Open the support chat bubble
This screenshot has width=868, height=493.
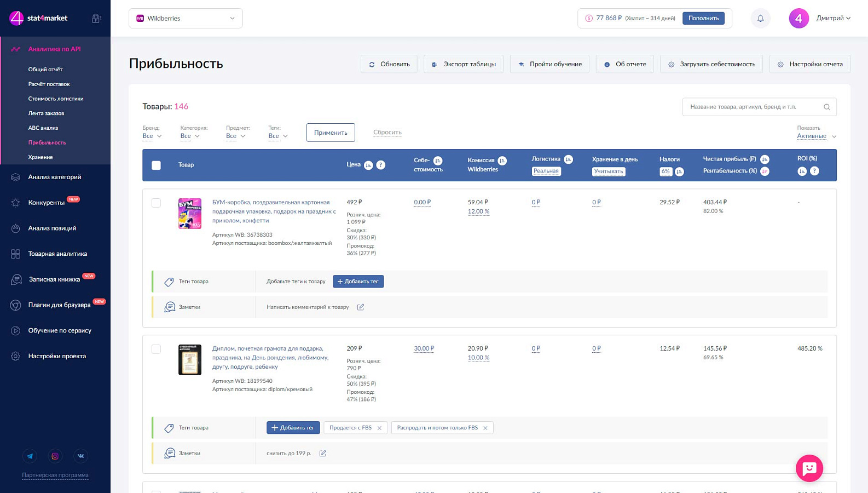(x=809, y=468)
